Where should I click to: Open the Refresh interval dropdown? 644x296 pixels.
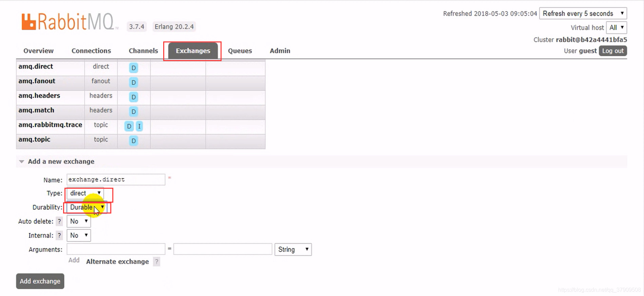[x=583, y=14]
